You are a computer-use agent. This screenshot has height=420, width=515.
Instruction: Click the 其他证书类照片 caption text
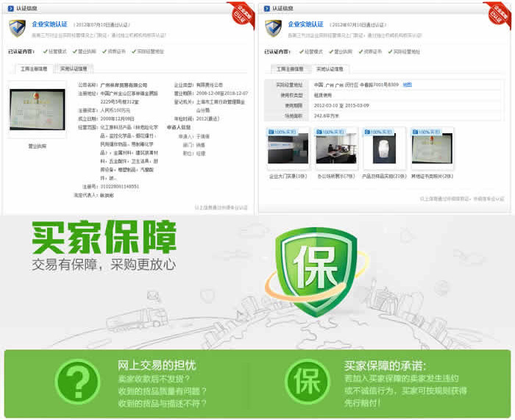[433, 177]
